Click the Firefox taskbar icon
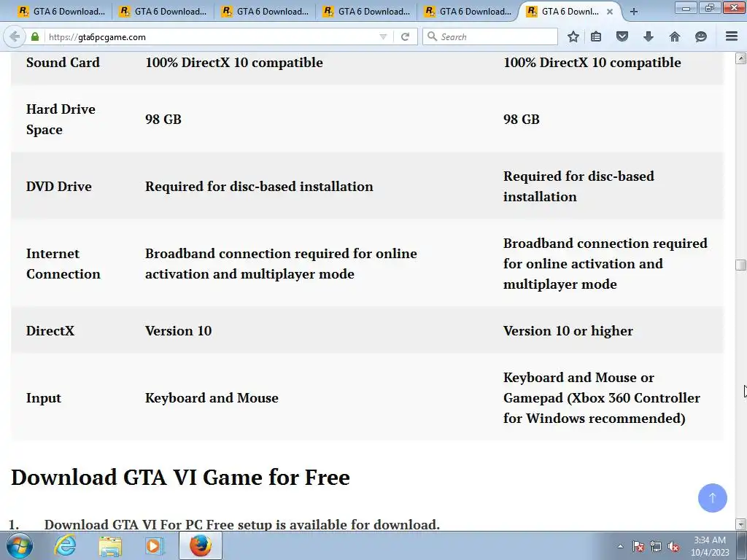 tap(200, 545)
